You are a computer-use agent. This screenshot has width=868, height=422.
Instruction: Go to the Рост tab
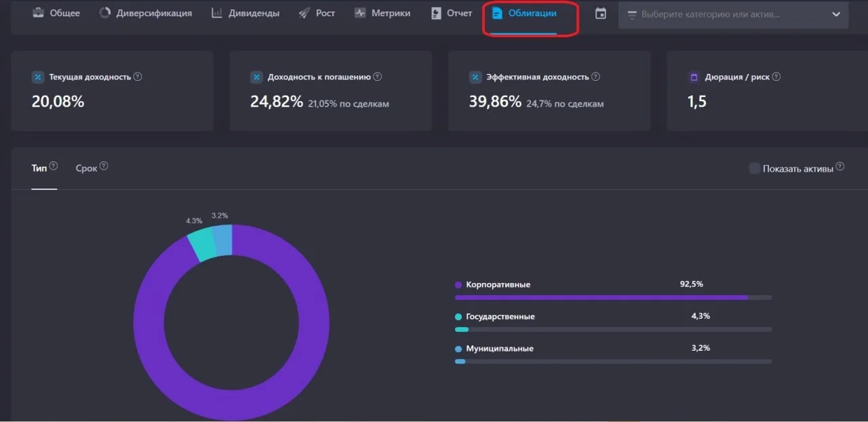317,13
